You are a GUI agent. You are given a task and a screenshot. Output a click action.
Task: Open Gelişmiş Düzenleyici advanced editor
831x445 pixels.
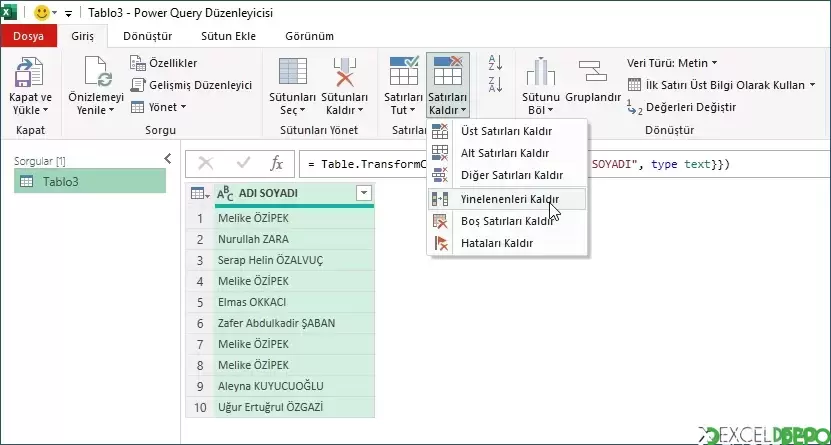(191, 85)
